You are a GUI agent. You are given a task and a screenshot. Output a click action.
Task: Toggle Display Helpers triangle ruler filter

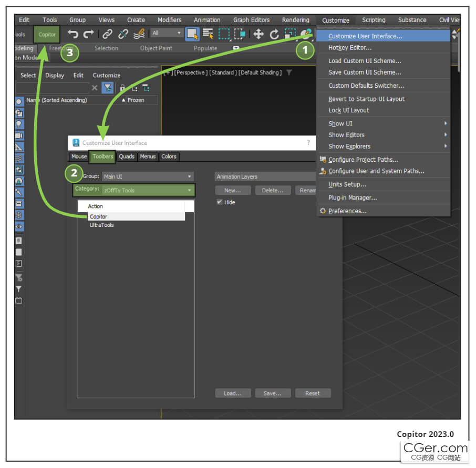(19, 147)
